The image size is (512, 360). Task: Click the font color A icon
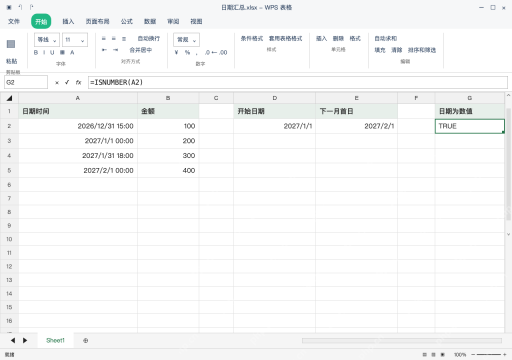click(x=72, y=52)
